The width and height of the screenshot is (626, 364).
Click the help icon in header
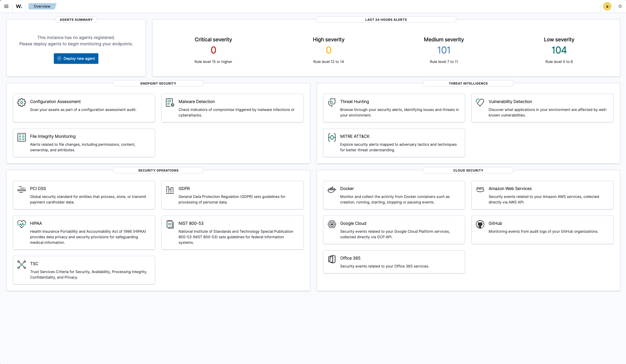(x=620, y=6)
